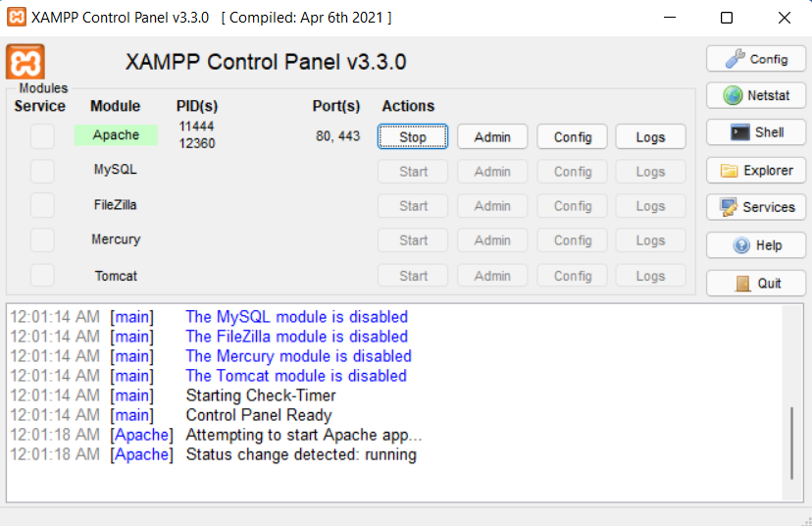Stop the Apache module
The height and width of the screenshot is (526, 812).
click(413, 136)
